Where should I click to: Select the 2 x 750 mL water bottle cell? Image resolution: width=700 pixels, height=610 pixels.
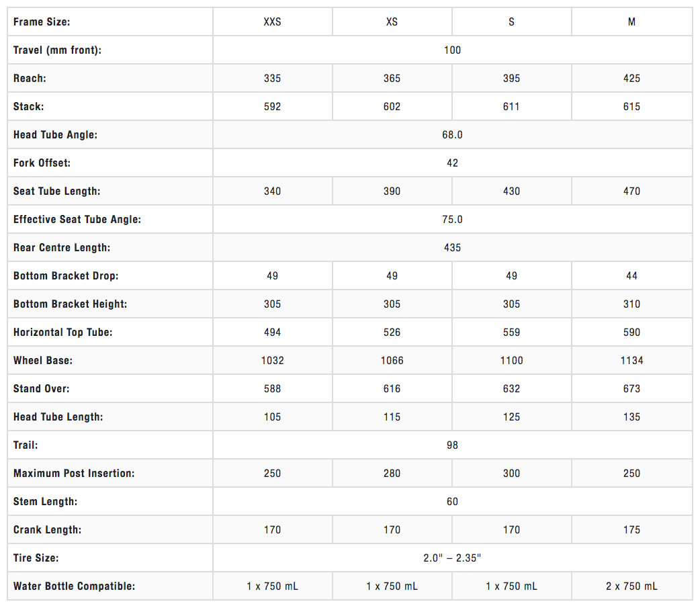point(631,586)
